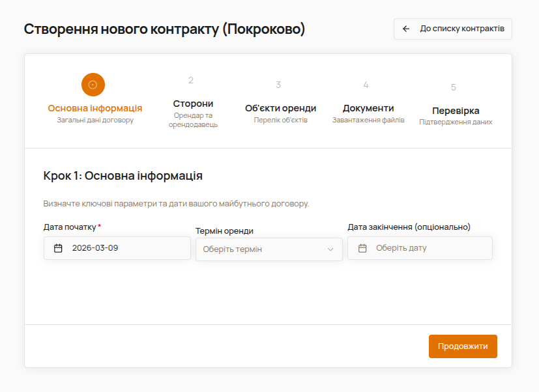Select the Дата початку input field
Image resolution: width=539 pixels, height=392 pixels.
(x=117, y=247)
